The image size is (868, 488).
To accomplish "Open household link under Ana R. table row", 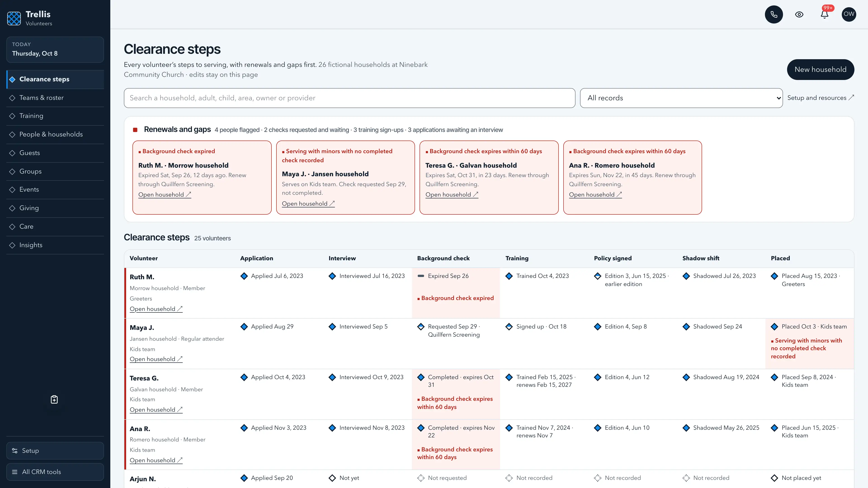I will (156, 460).
